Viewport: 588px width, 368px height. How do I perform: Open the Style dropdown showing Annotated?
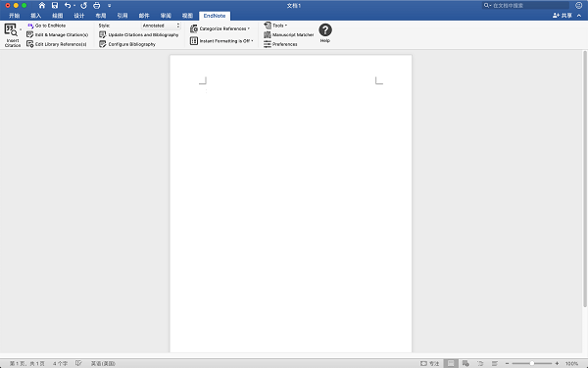point(161,26)
